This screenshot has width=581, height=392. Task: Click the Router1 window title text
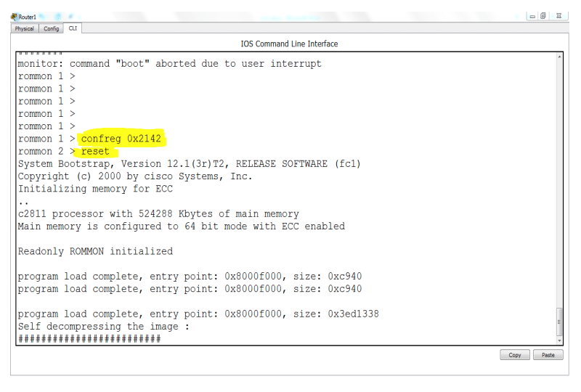[x=28, y=17]
